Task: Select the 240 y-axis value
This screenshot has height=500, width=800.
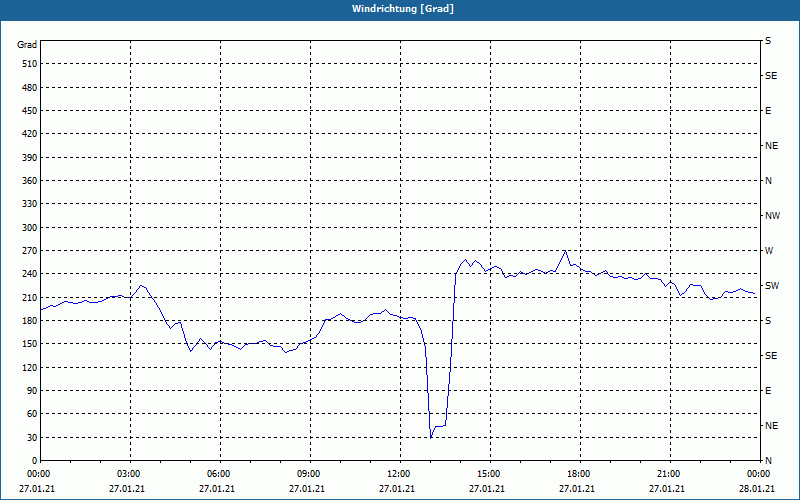Action: tap(30, 274)
